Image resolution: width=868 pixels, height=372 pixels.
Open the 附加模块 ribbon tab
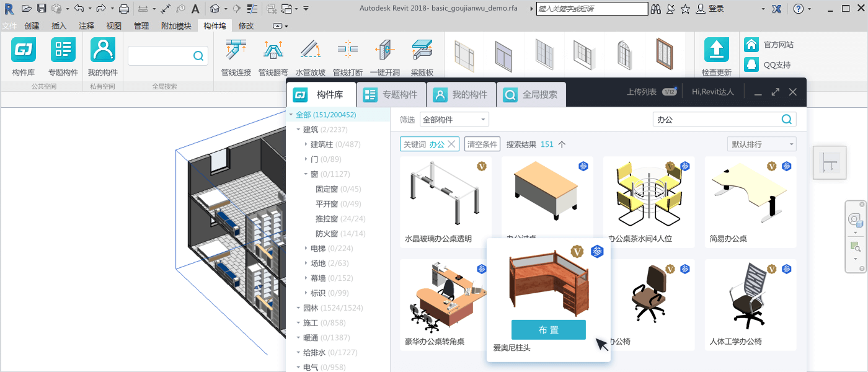pos(176,26)
